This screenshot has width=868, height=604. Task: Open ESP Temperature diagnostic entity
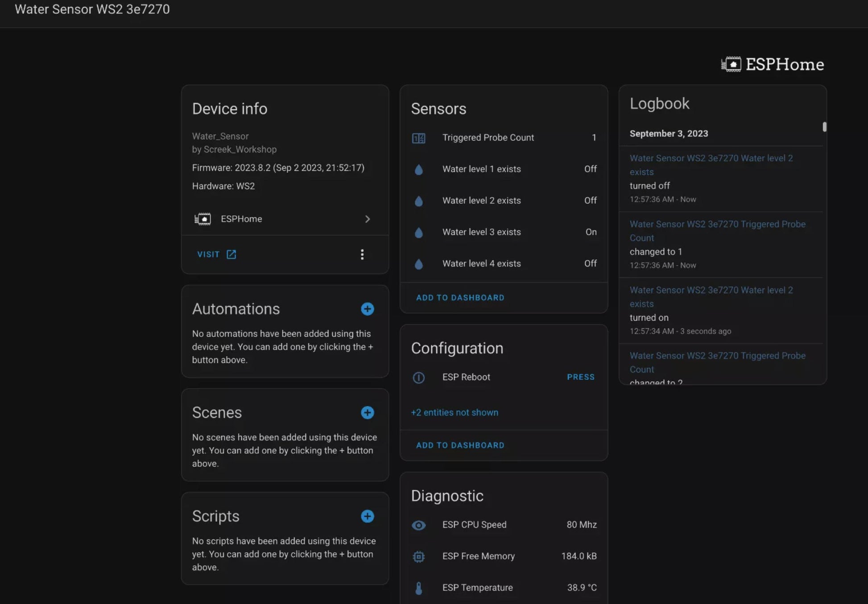coord(504,588)
